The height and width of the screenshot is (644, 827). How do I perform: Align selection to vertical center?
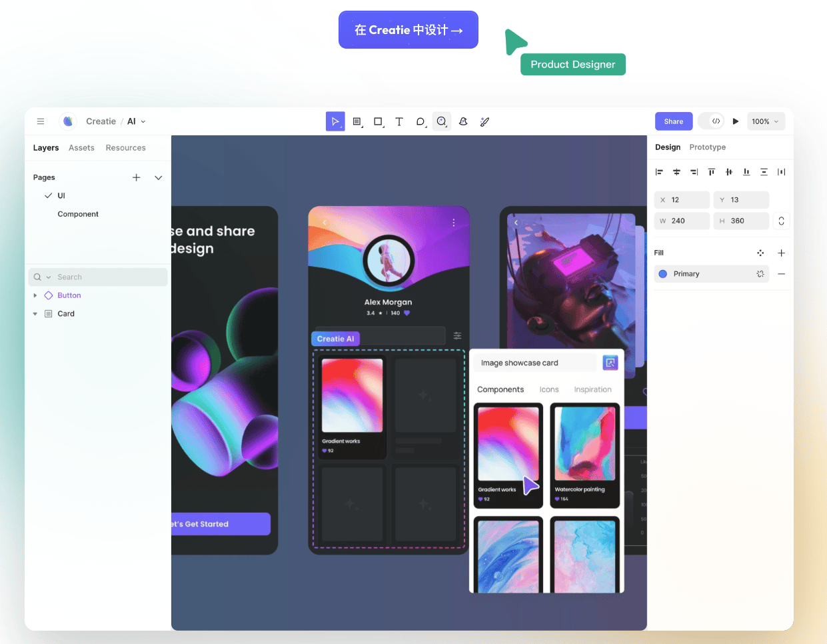click(729, 172)
